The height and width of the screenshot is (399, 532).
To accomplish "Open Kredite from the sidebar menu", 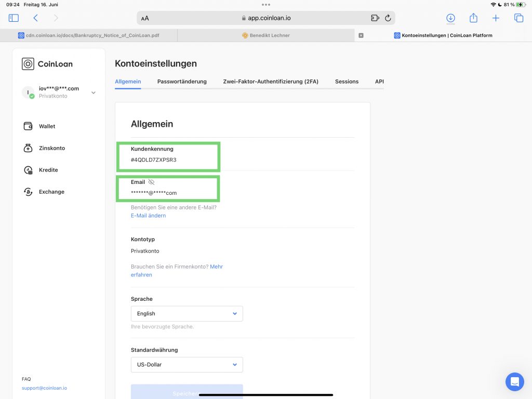I will [x=48, y=170].
